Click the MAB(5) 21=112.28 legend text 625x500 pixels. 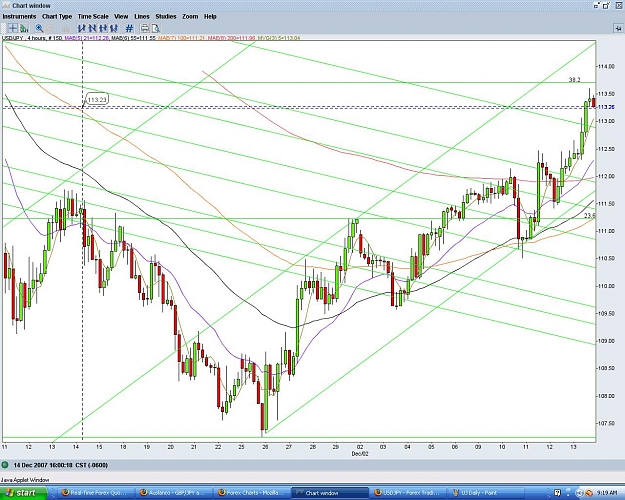(x=87, y=38)
